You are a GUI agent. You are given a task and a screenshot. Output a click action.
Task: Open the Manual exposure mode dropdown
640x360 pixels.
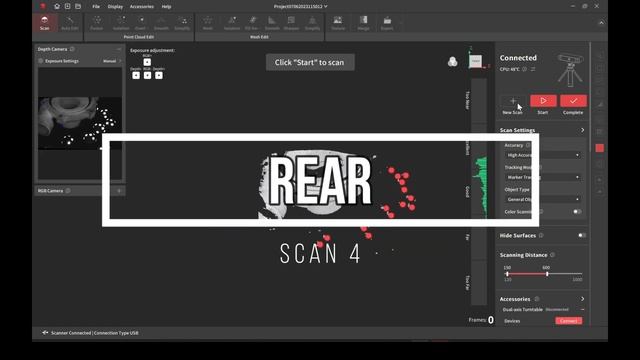pos(112,61)
